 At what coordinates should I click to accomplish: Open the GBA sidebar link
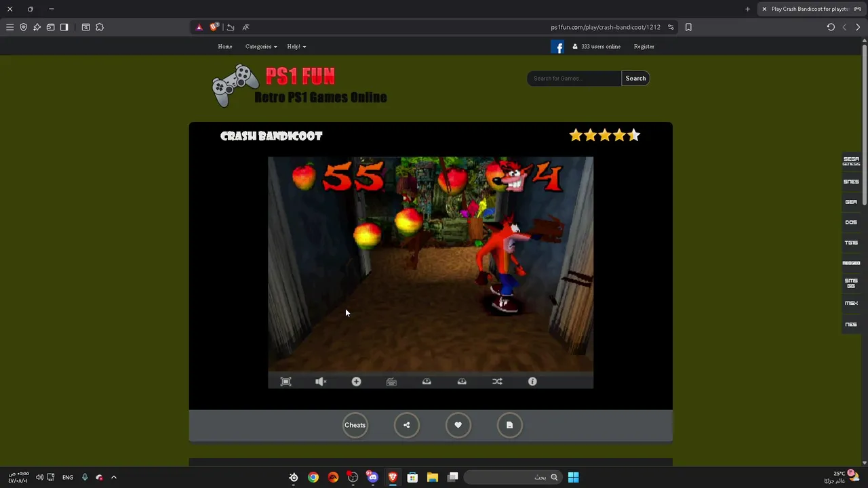[x=851, y=202]
